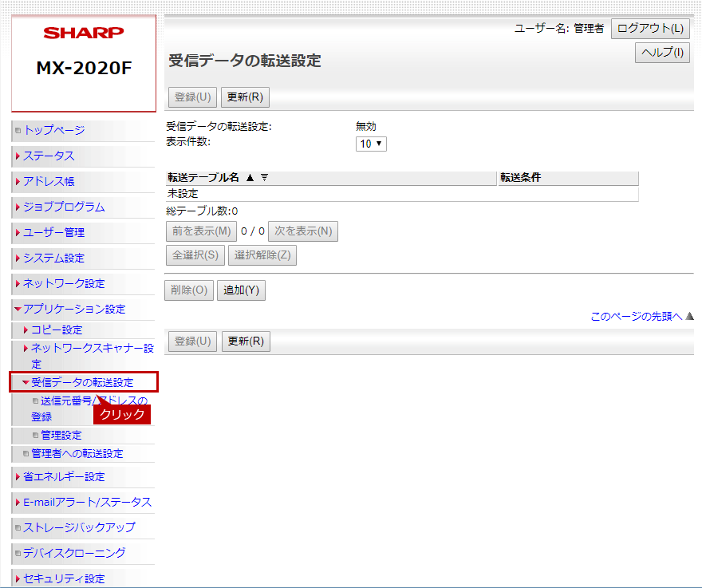Jump to このページの先頭へ link
This screenshot has height=588, width=702.
click(636, 317)
